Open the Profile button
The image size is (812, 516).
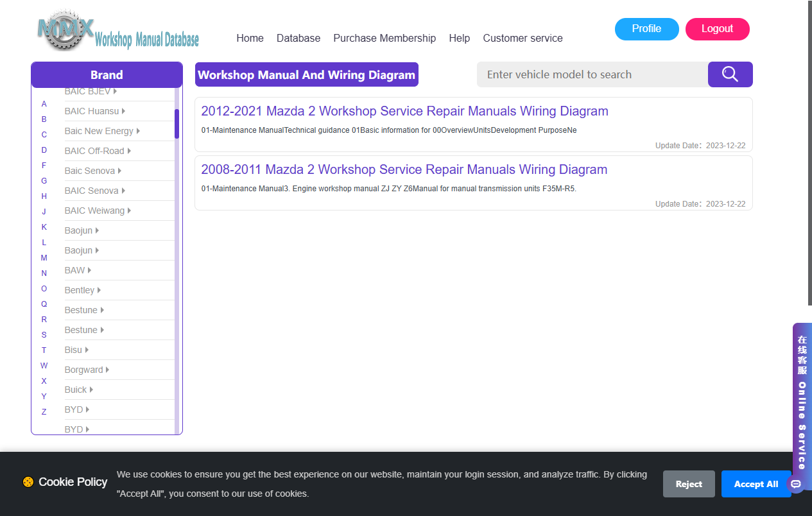click(646, 29)
